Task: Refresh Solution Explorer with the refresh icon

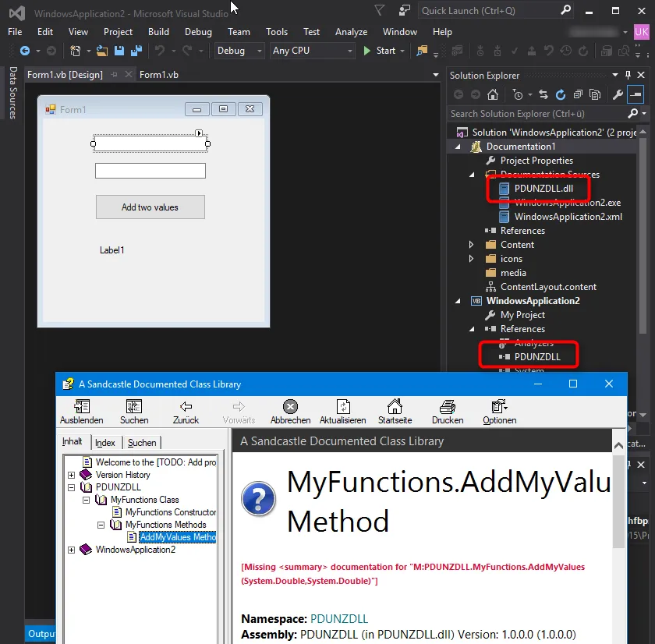Action: pyautogui.click(x=561, y=95)
